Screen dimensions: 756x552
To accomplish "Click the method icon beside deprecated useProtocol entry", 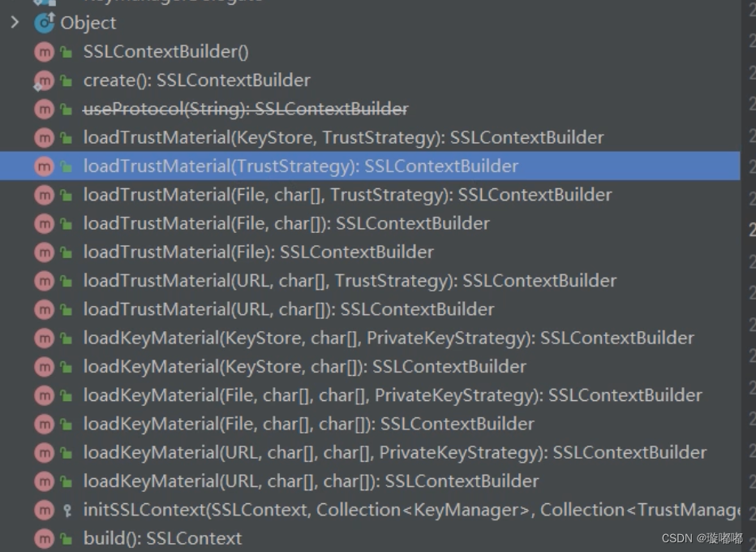I will (x=45, y=109).
